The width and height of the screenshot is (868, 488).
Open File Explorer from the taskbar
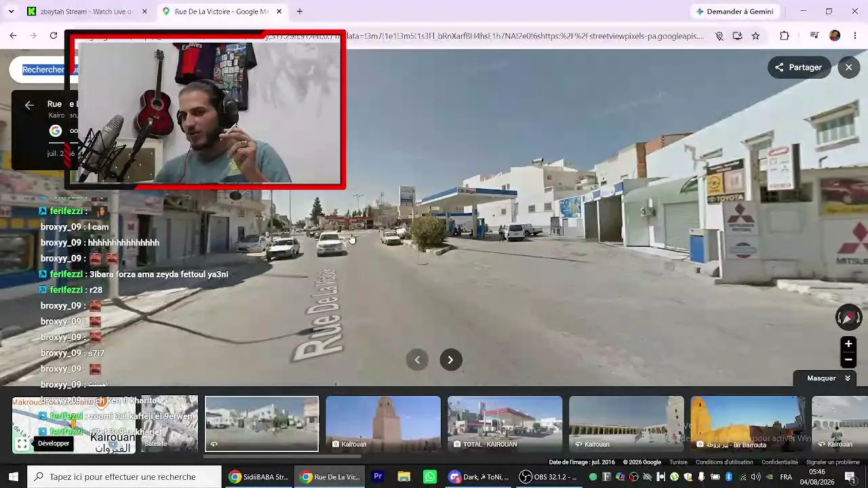click(x=404, y=476)
